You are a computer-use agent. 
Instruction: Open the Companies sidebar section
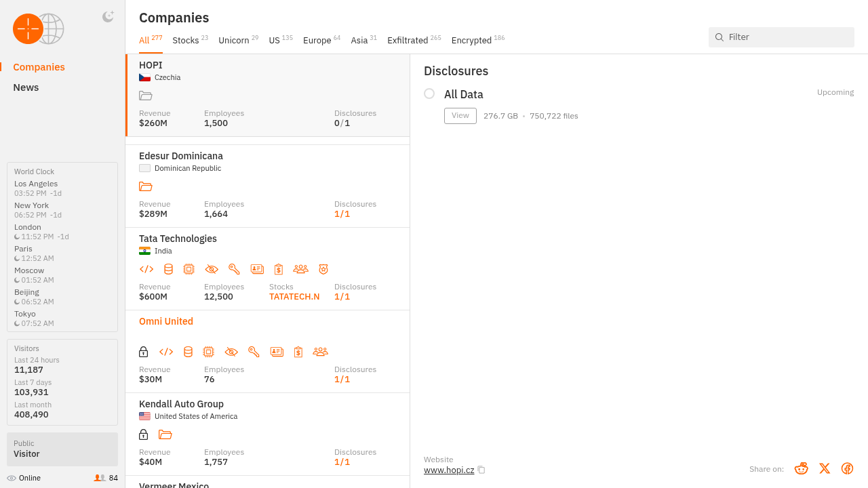(39, 67)
